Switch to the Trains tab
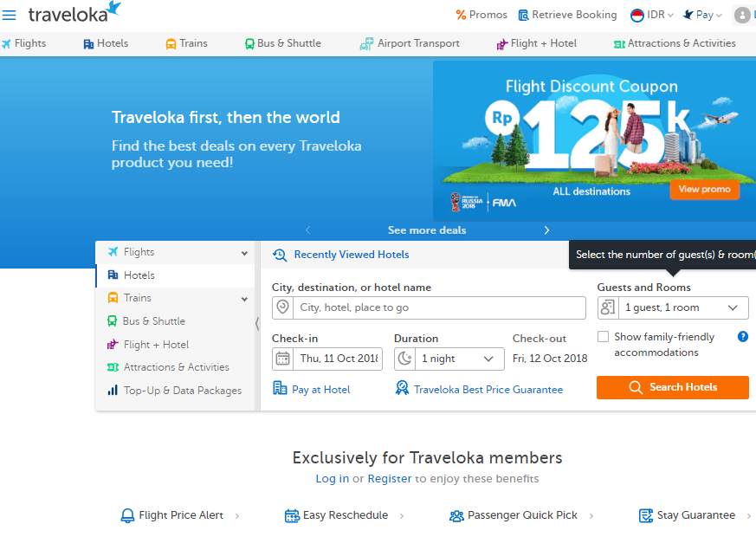The image size is (756, 537). click(186, 42)
